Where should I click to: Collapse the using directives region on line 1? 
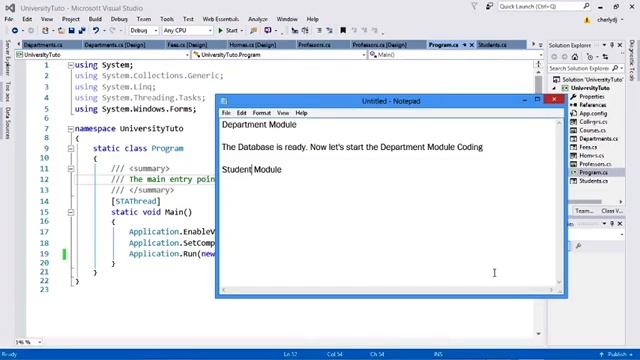[x=71, y=65]
